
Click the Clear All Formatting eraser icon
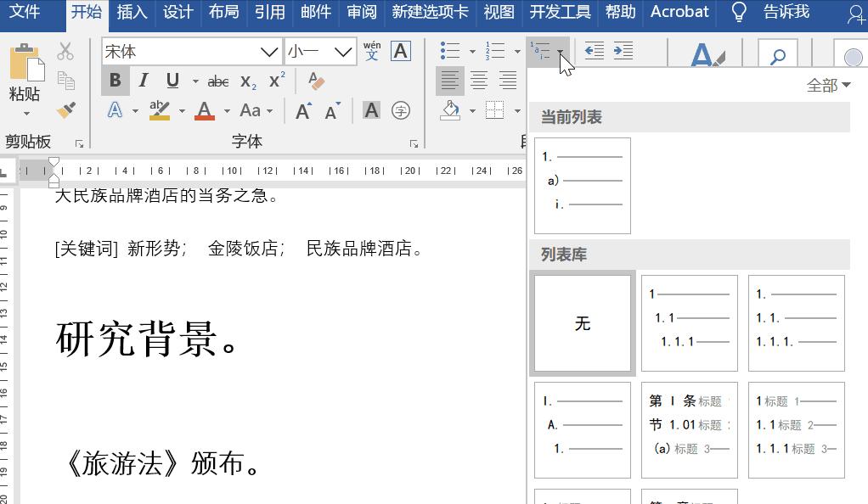point(315,80)
